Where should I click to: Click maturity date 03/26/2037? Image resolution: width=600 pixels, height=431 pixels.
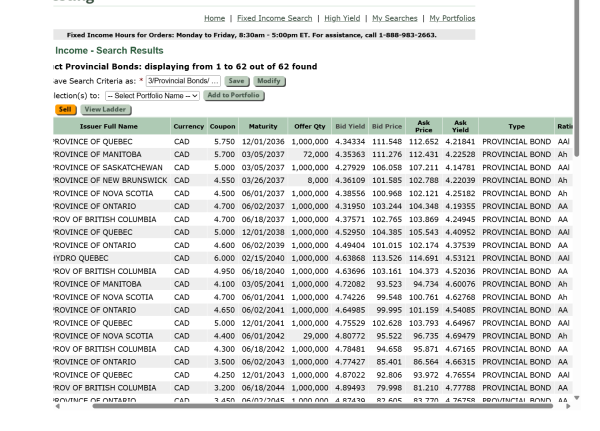coord(263,180)
